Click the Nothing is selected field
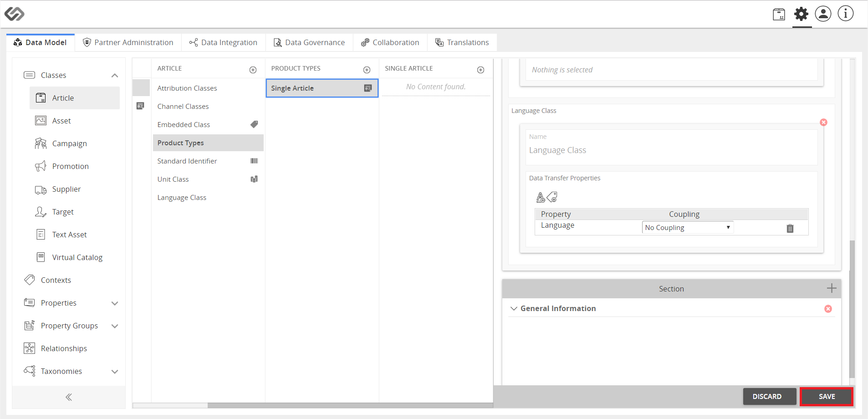The width and height of the screenshot is (868, 419). click(671, 70)
